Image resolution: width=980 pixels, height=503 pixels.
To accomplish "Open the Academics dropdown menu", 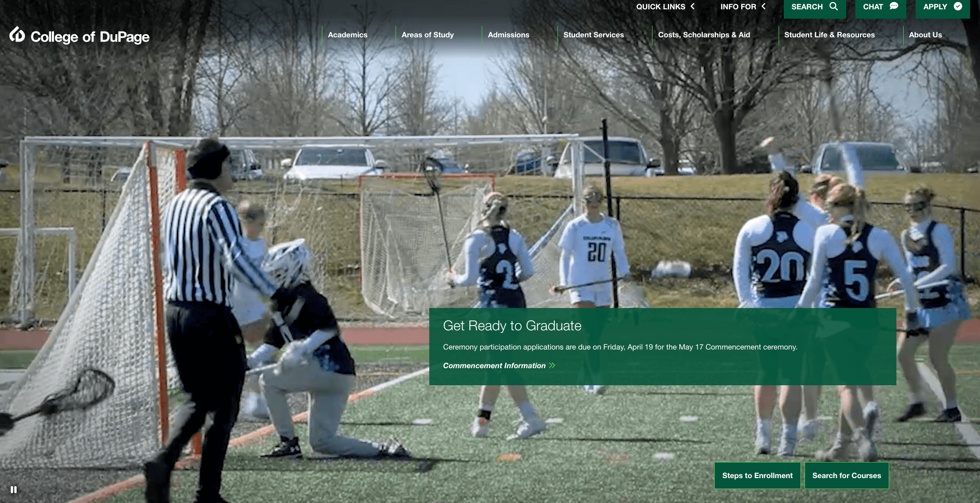I will point(347,35).
